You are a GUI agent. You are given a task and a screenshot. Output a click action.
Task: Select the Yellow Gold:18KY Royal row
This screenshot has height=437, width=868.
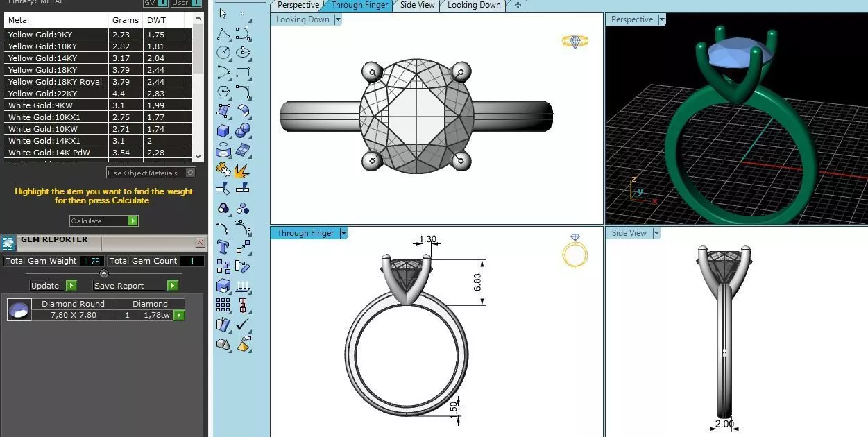click(x=98, y=82)
